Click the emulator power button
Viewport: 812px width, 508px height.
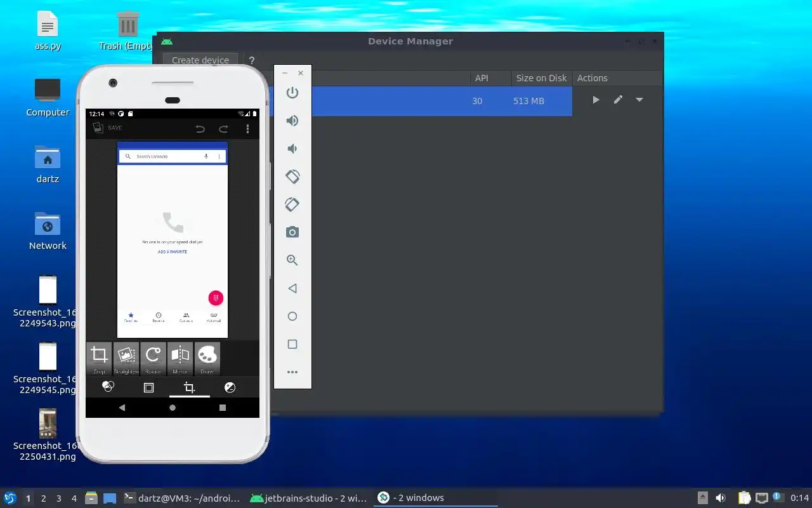[x=292, y=93]
